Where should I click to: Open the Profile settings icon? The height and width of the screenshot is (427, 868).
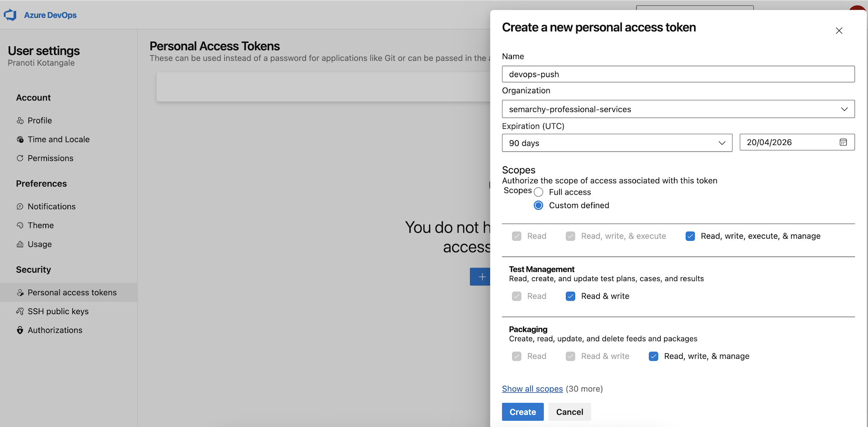20,121
